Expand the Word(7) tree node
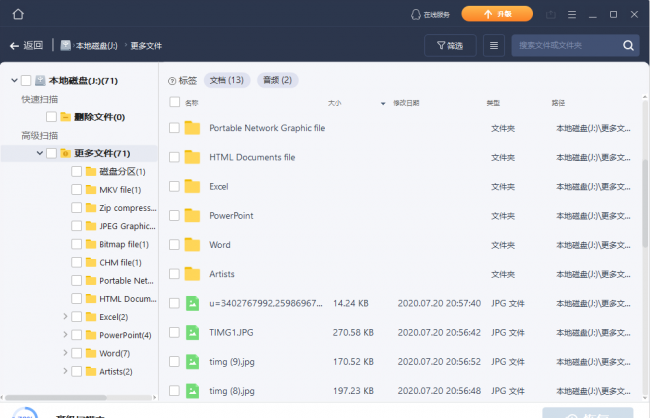650x418 pixels. [65, 353]
